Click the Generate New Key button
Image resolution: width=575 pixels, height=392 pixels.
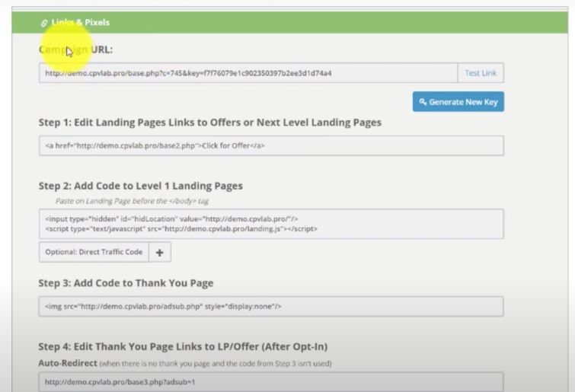tap(458, 102)
